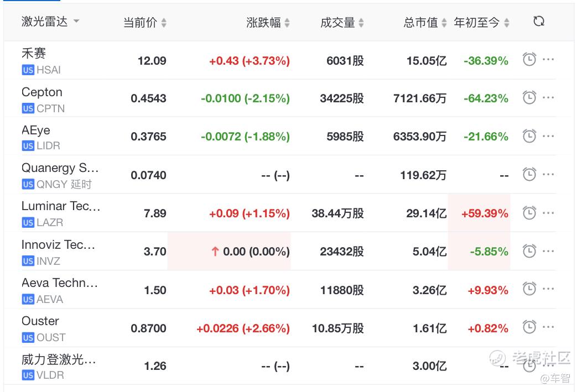The width and height of the screenshot is (582, 392).
Task: Set price alert clock for 禾赛 HSAI
Action: 529,60
